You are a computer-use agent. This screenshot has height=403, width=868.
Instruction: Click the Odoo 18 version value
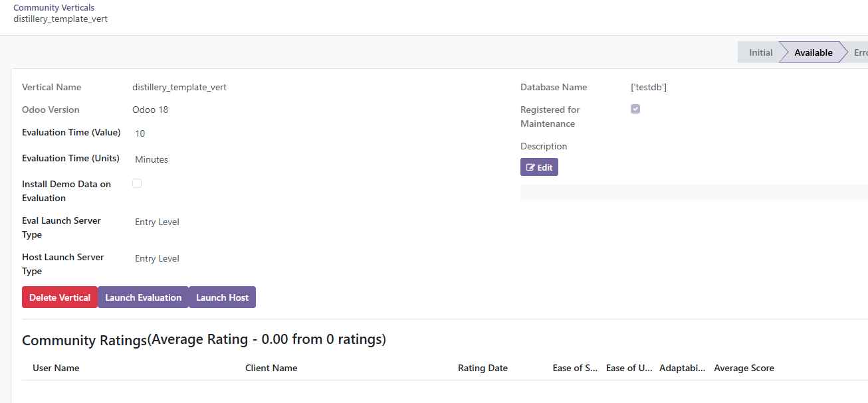(x=150, y=110)
